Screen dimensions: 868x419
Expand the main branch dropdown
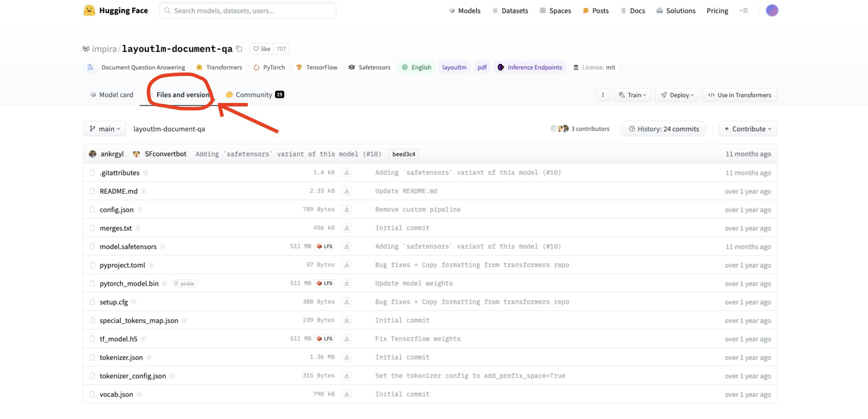[x=104, y=129]
